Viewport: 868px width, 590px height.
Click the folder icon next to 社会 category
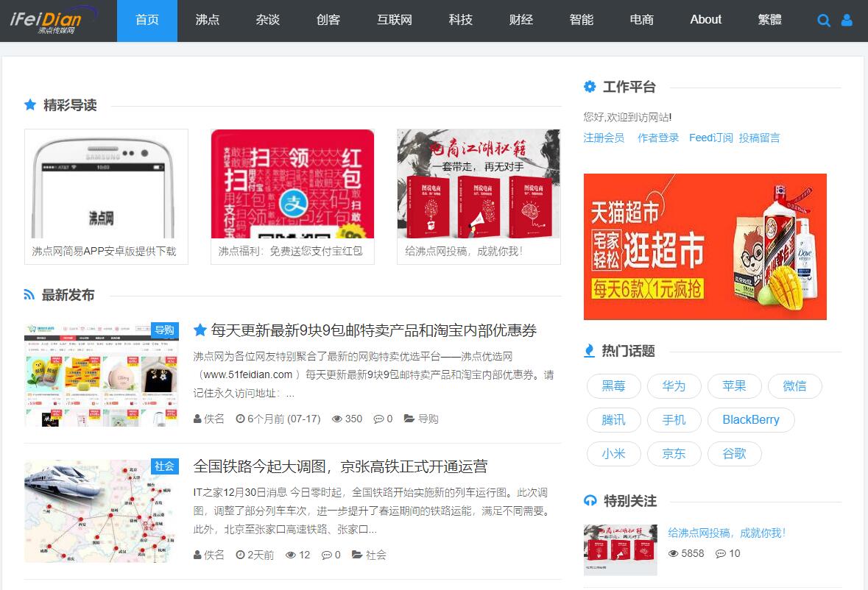point(357,555)
